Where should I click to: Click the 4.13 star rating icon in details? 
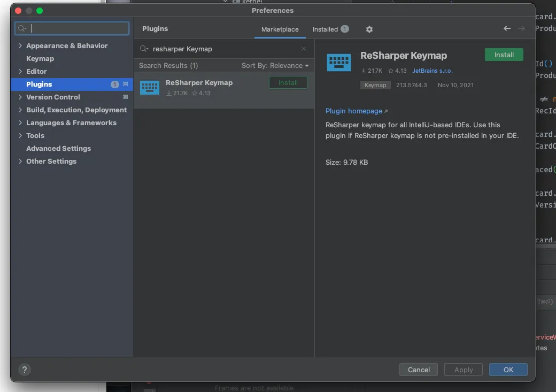[x=390, y=71]
